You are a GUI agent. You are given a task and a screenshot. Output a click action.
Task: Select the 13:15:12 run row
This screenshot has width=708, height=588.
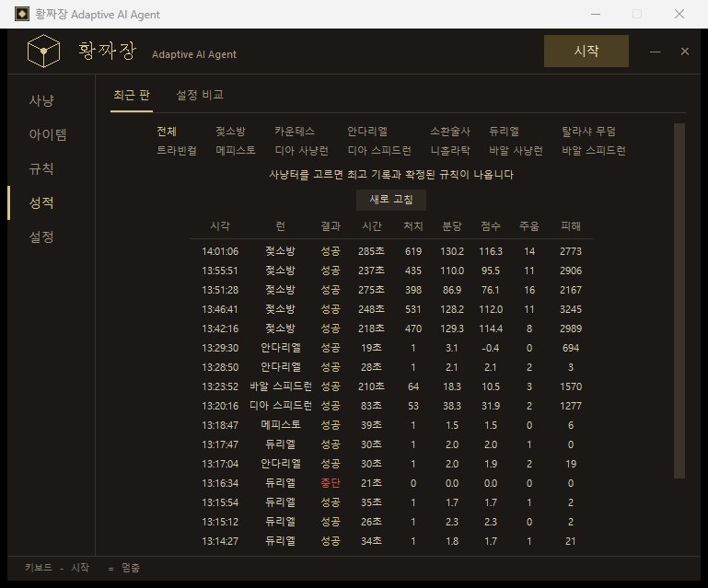(391, 522)
